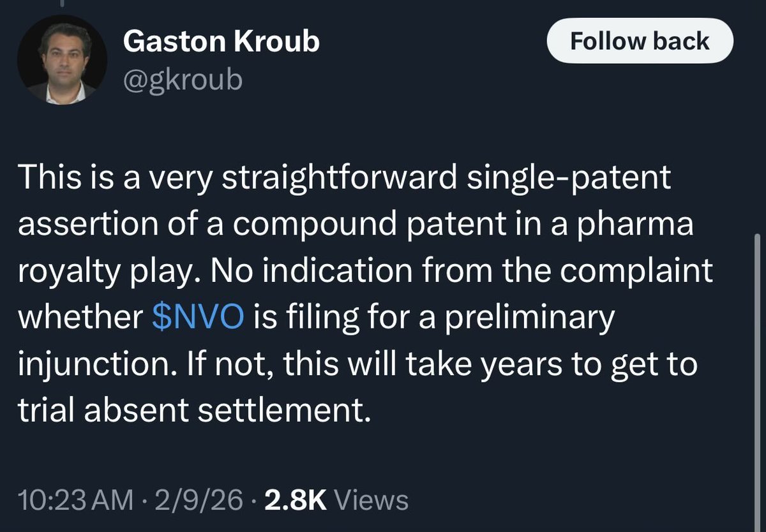
Task: Open the @gkroub handle link
Action: click(183, 80)
